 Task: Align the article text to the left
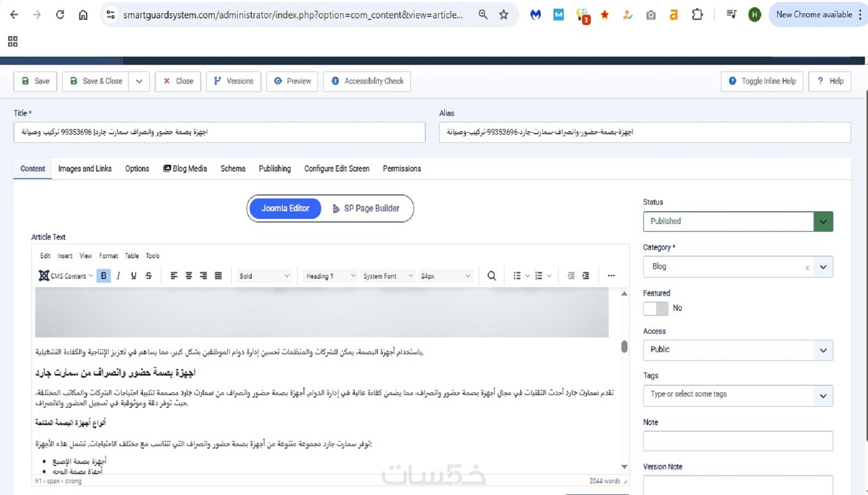click(x=174, y=276)
